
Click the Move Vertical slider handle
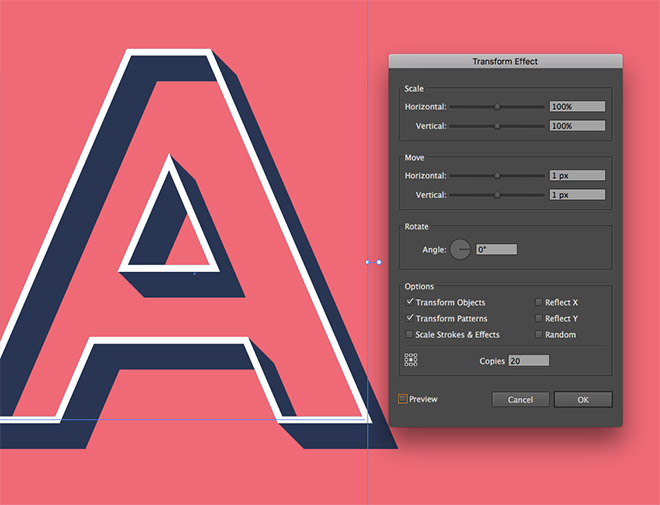point(497,195)
